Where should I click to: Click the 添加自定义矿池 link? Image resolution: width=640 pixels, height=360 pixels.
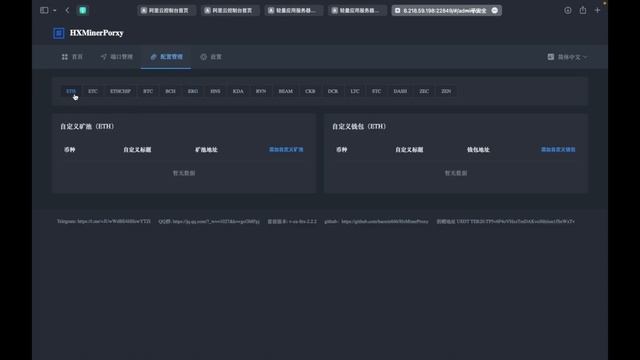(286, 150)
